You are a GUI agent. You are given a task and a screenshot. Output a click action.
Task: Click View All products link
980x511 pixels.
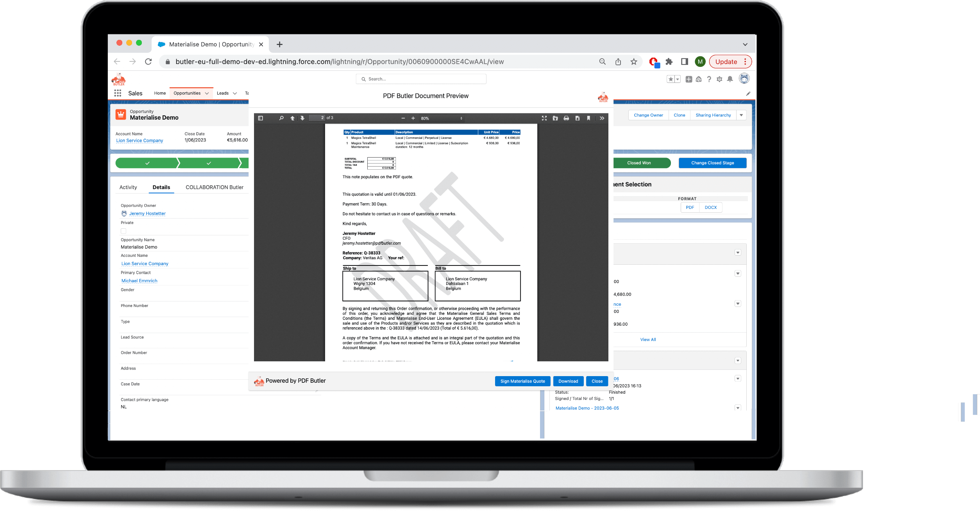tap(648, 340)
